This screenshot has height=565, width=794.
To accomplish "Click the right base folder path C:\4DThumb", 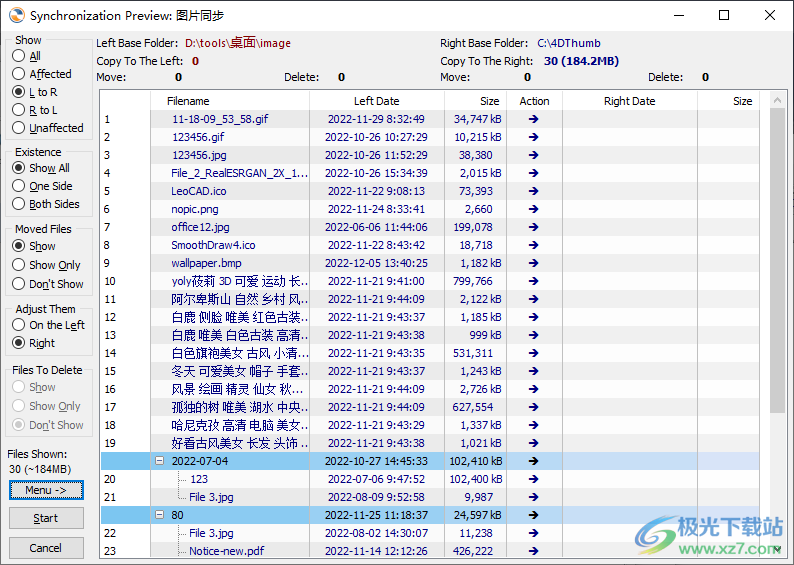I will click(x=569, y=43).
